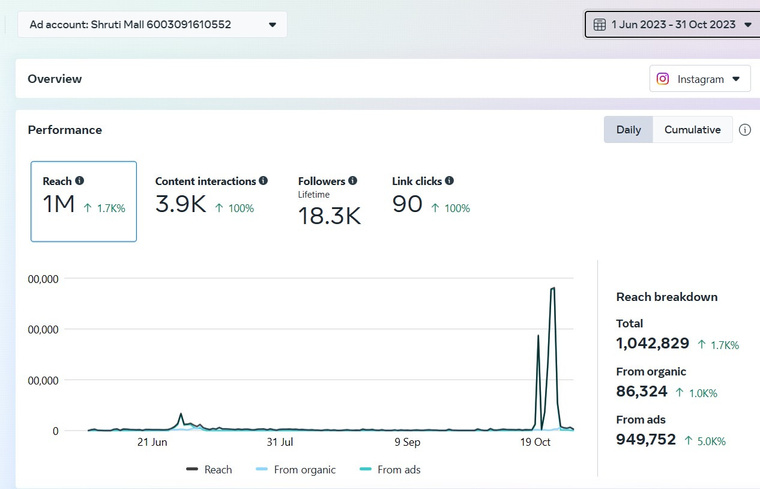This screenshot has height=489, width=760.
Task: Click the info icon next to Cumulative
Action: pos(744,130)
